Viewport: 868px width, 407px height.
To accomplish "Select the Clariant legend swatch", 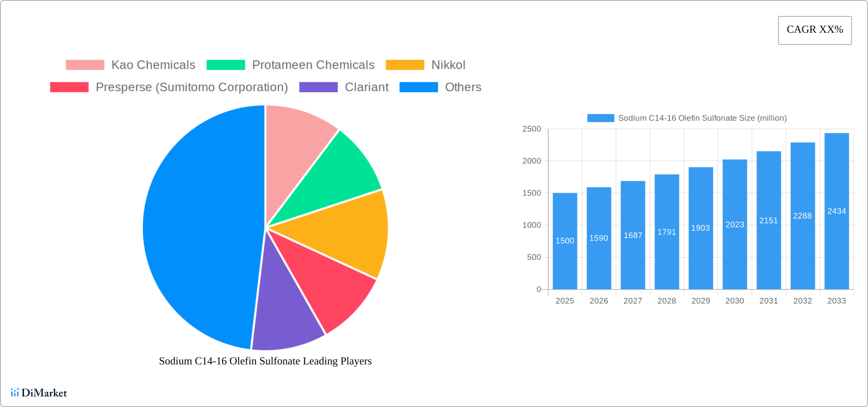I will pyautogui.click(x=318, y=87).
